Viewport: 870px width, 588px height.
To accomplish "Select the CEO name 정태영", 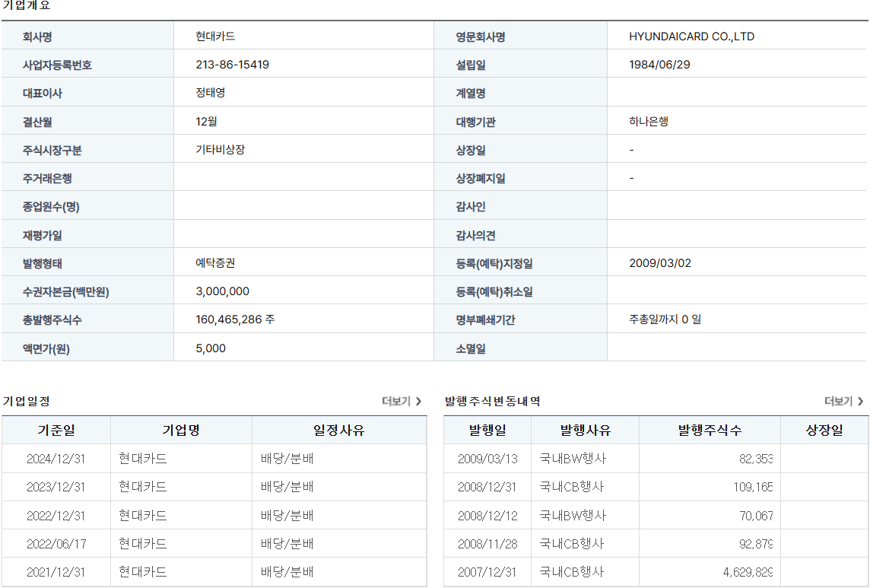I will point(211,93).
